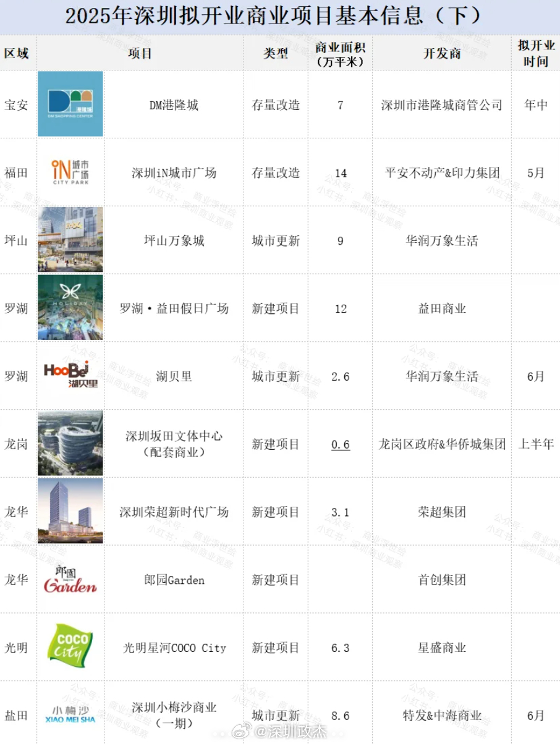Click the green COCO City logo
Screen dimensions: 560x744
pos(70,647)
